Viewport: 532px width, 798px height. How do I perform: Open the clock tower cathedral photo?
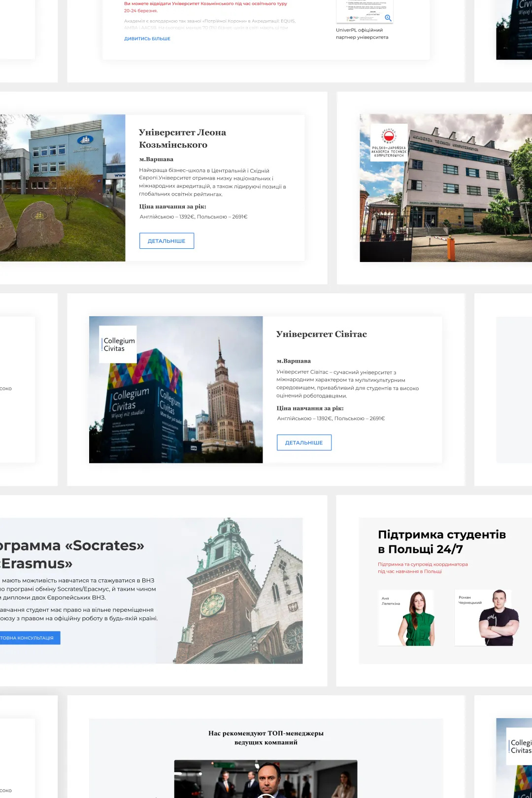point(238,591)
